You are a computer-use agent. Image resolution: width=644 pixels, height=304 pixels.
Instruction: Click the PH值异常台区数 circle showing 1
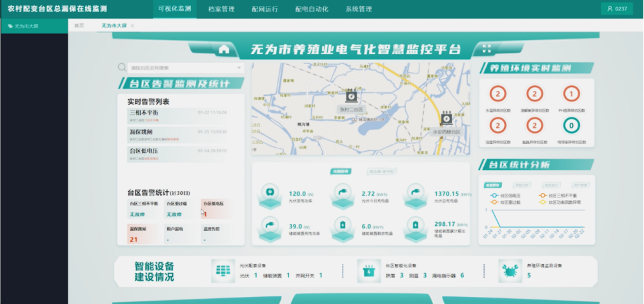pyautogui.click(x=571, y=94)
